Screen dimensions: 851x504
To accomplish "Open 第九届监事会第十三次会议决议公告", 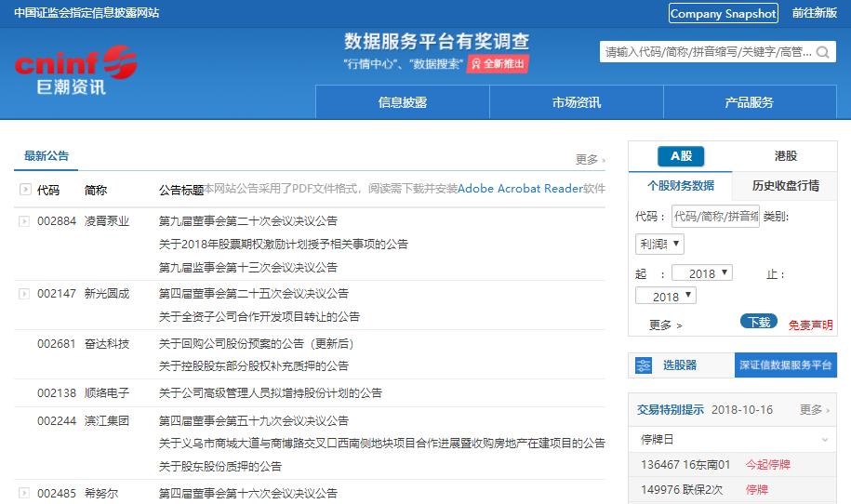I will tap(248, 268).
